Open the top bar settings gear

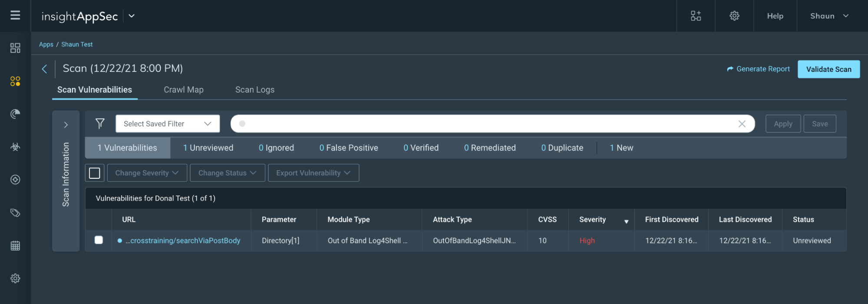pyautogui.click(x=734, y=16)
